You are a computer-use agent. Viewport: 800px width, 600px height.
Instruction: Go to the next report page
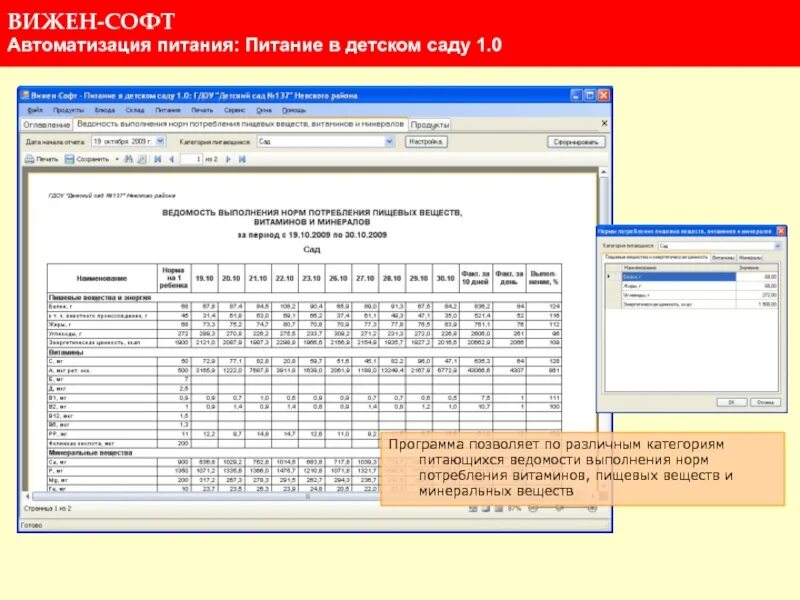[x=228, y=159]
